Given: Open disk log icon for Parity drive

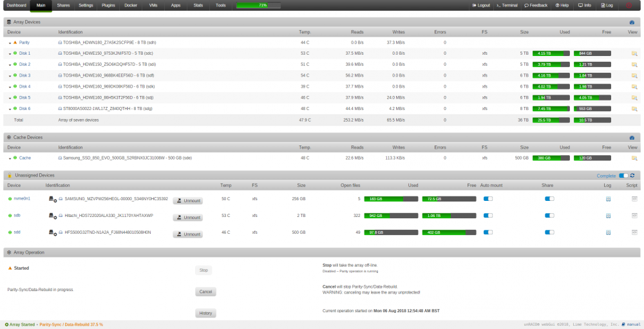Looking at the screenshot, I should [x=60, y=42].
